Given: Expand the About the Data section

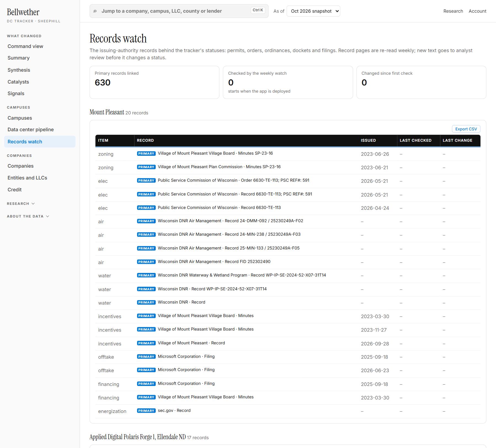Looking at the screenshot, I should click(28, 216).
